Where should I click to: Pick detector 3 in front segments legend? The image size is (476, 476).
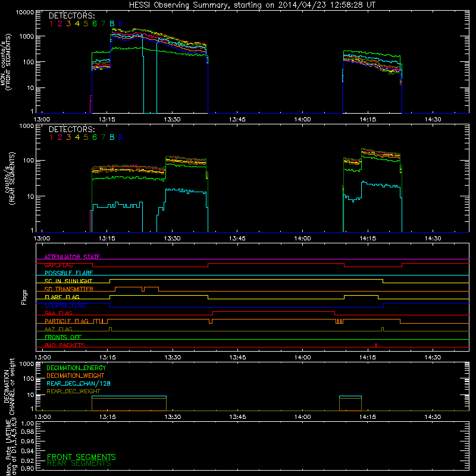(68, 24)
